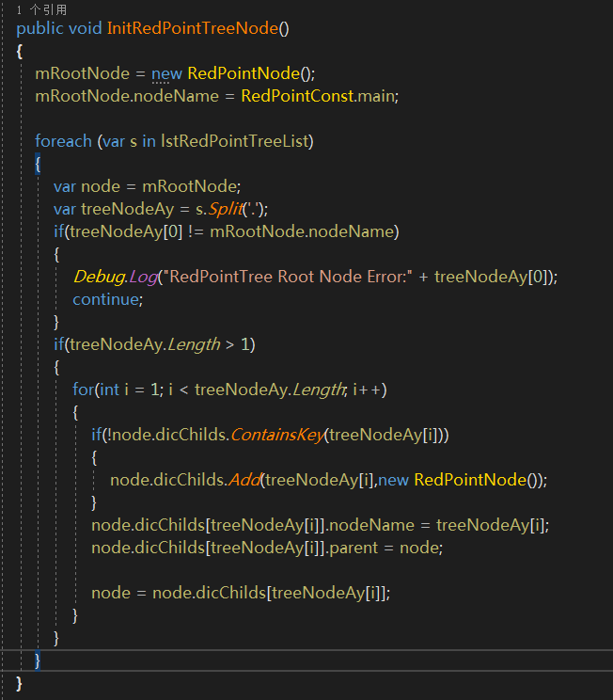Click 'nodeName' in the dicChilds[treeNodeAy[i]].nodeName line
This screenshot has height=700, width=613.
(372, 525)
